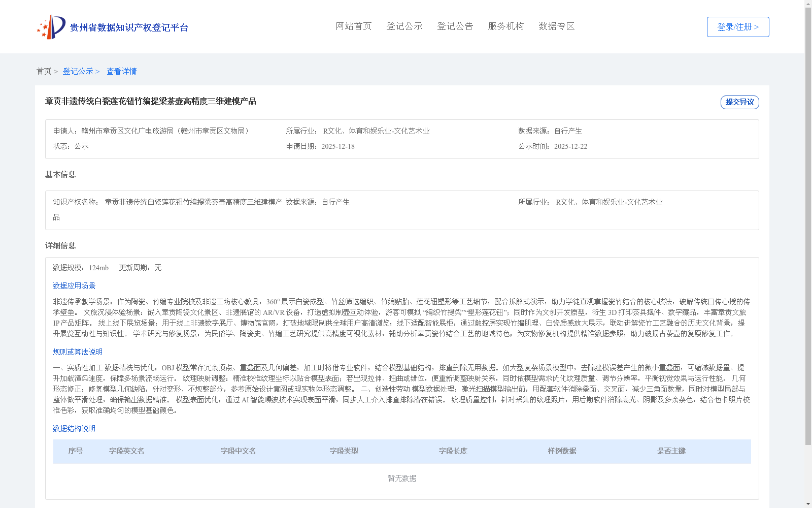Select applicant text 赣州市章贡区文化广电旅游局
Screen dimensions: 812x508
pos(127,131)
